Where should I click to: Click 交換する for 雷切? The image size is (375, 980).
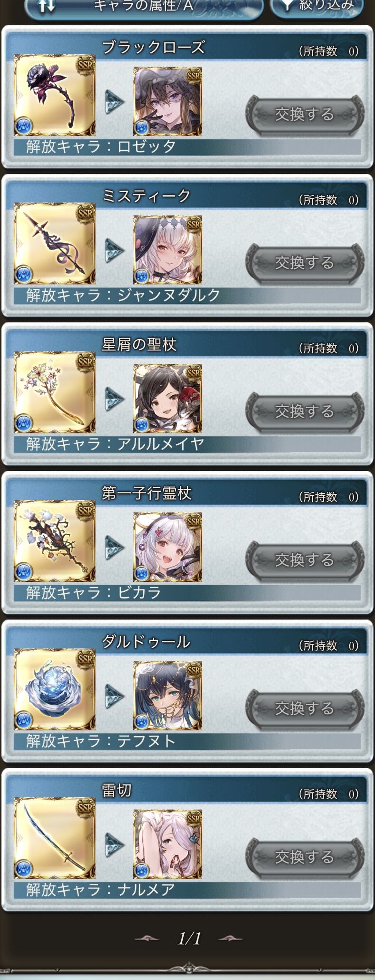click(x=305, y=857)
